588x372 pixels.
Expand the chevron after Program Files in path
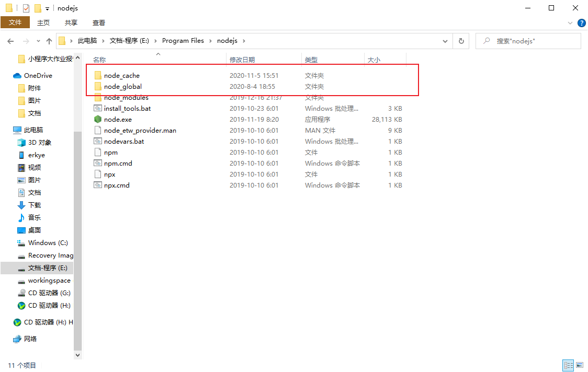210,41
